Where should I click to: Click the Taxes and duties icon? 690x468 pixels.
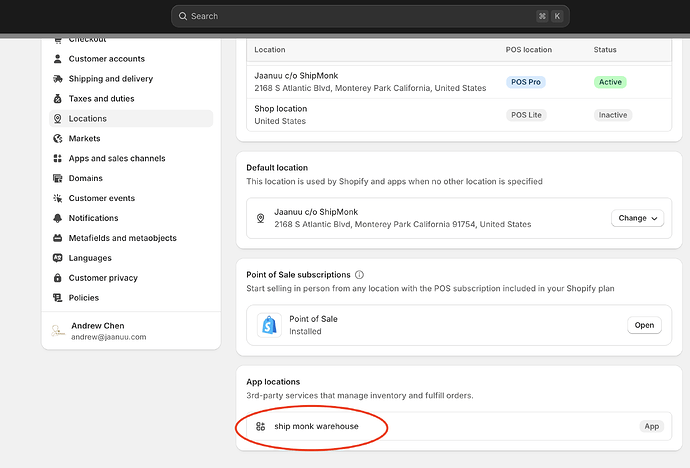coord(58,99)
